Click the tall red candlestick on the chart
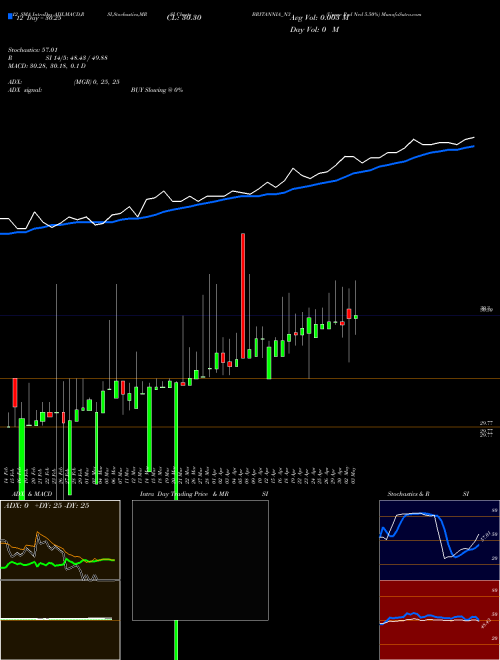 (x=243, y=295)
